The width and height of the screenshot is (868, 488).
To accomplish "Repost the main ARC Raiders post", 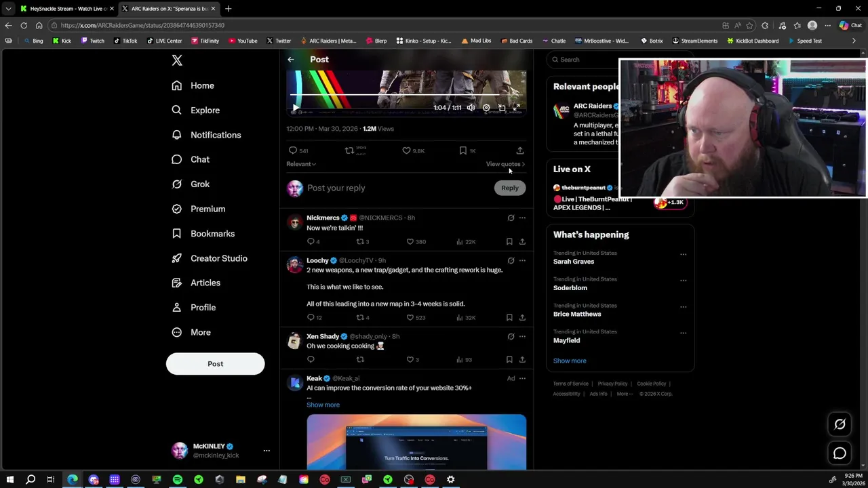I will coord(349,150).
